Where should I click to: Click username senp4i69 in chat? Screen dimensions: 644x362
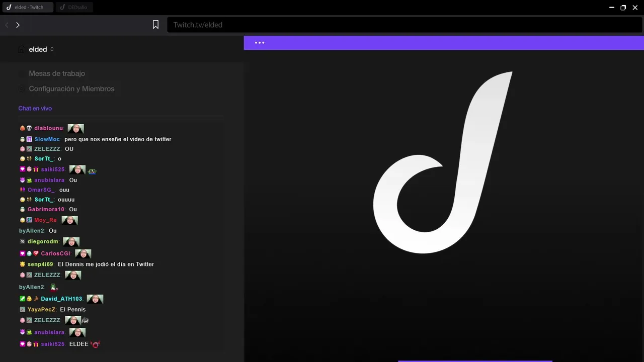click(40, 264)
